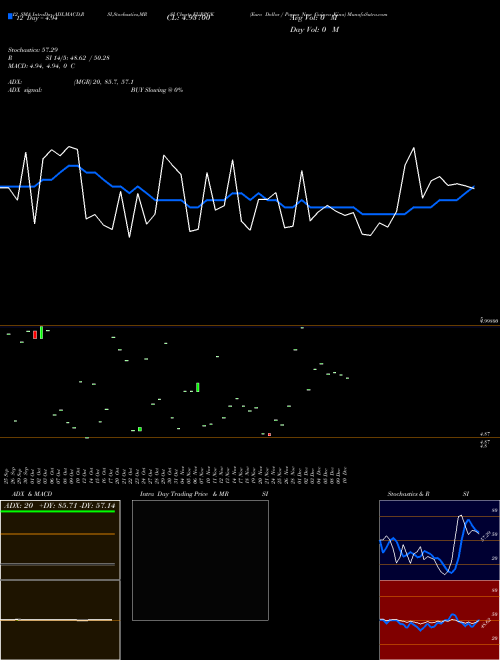The image size is (500, 660).
Task: Open the lower MACD chart panel
Action: tap(60, 620)
